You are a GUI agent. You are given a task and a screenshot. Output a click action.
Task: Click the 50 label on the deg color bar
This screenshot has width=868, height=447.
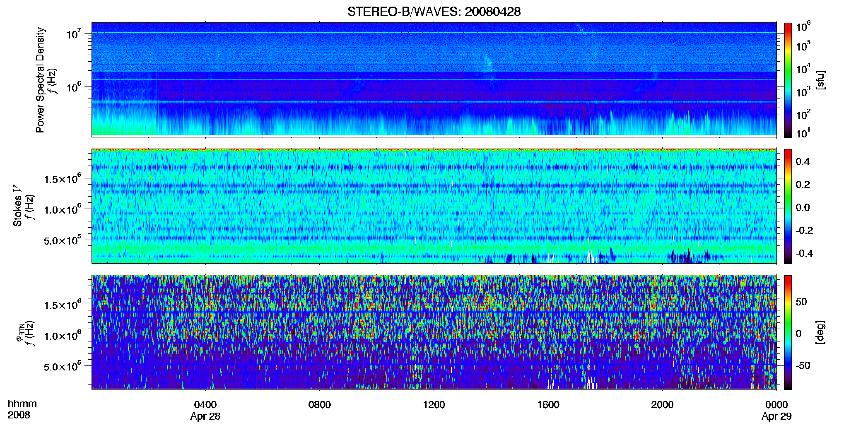tap(801, 302)
